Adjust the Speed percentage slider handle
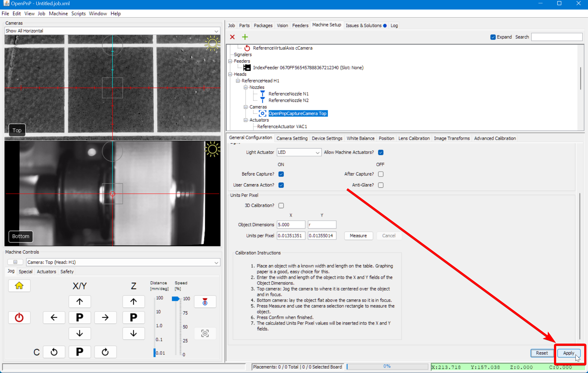This screenshot has width=588, height=373. [176, 299]
